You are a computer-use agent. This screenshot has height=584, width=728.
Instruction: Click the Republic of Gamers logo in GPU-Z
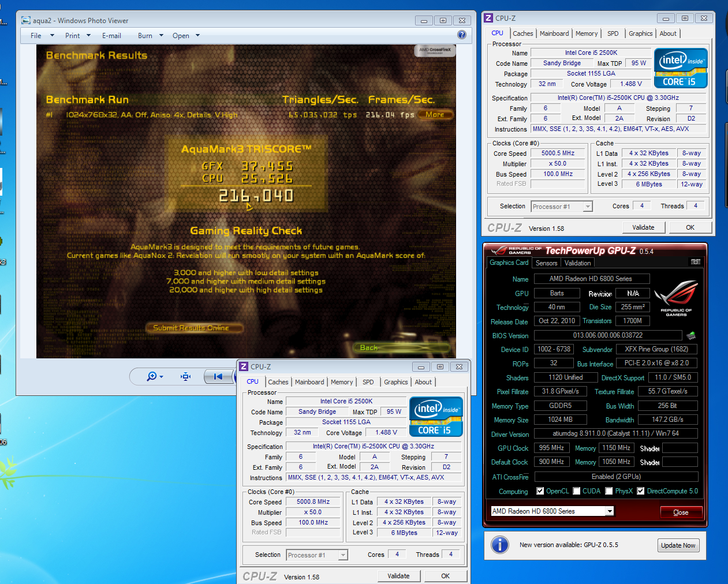(676, 298)
